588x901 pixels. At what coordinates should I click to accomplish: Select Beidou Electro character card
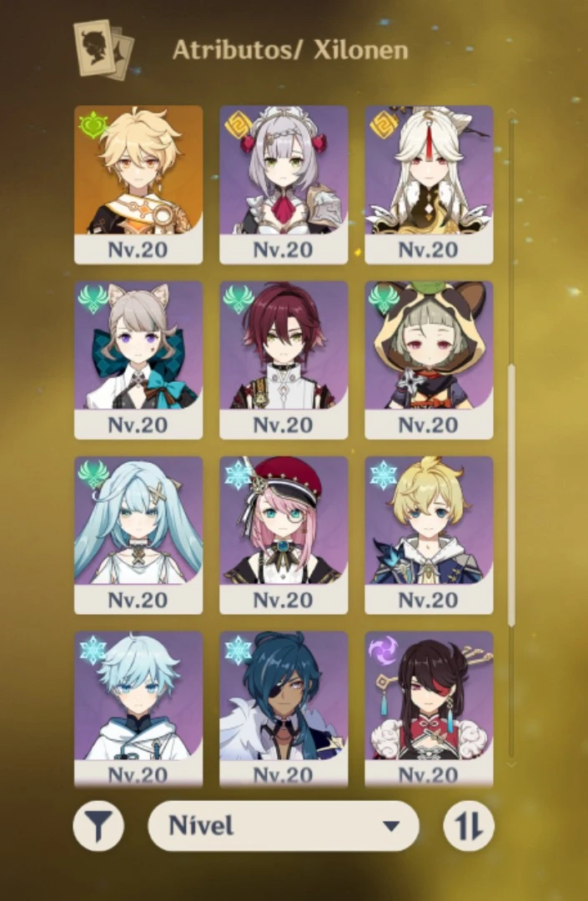[x=429, y=709]
